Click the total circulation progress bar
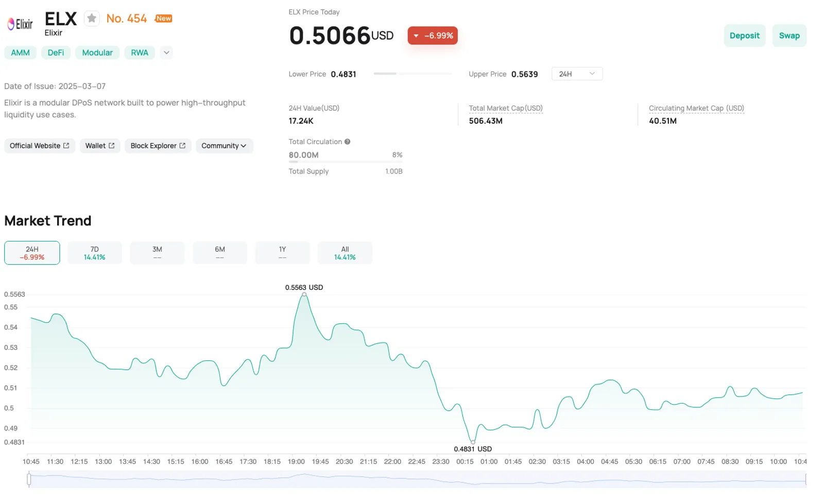 tap(346, 162)
